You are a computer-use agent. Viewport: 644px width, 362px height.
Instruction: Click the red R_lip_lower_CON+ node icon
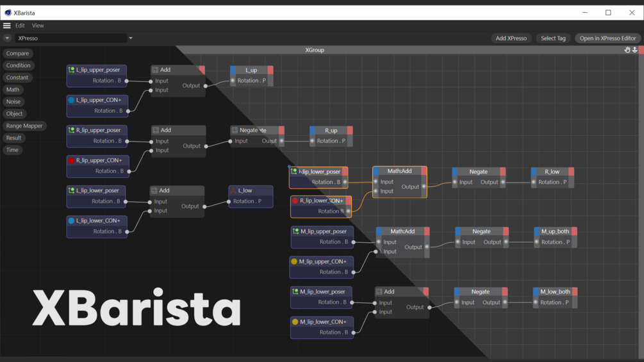[x=295, y=201]
